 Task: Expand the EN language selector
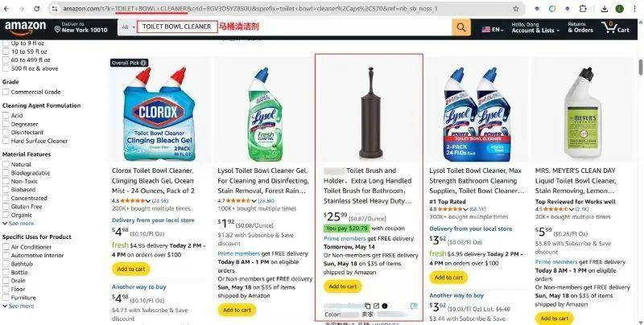[493, 30]
